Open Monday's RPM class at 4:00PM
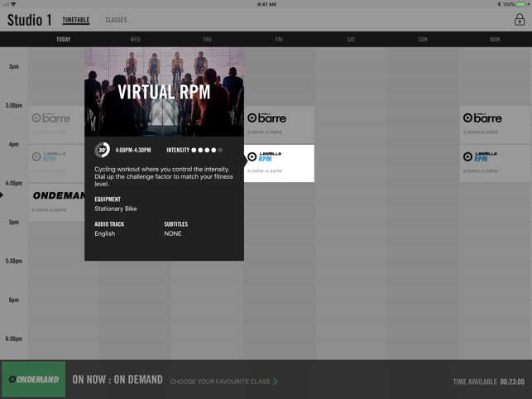The image size is (532, 399). click(495, 163)
